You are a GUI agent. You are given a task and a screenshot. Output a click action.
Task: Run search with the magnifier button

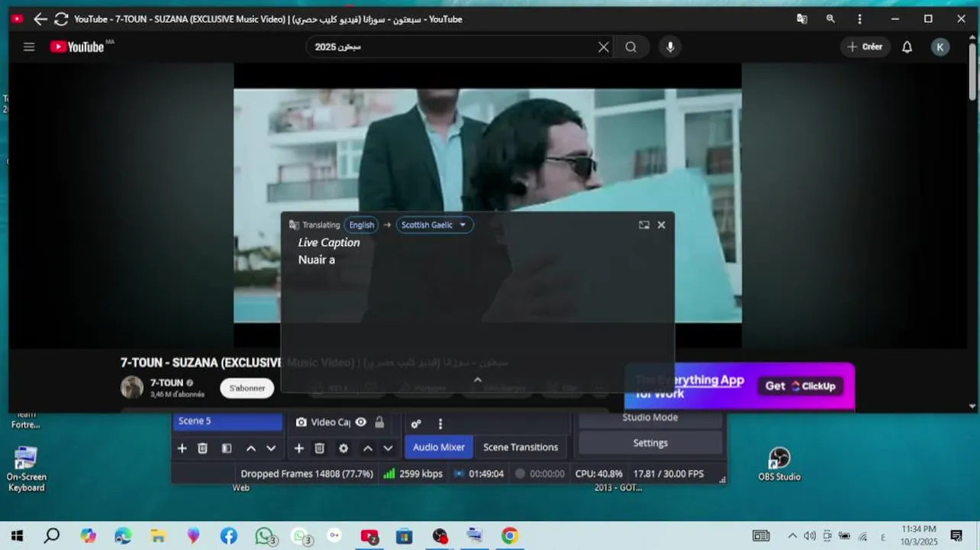click(630, 47)
